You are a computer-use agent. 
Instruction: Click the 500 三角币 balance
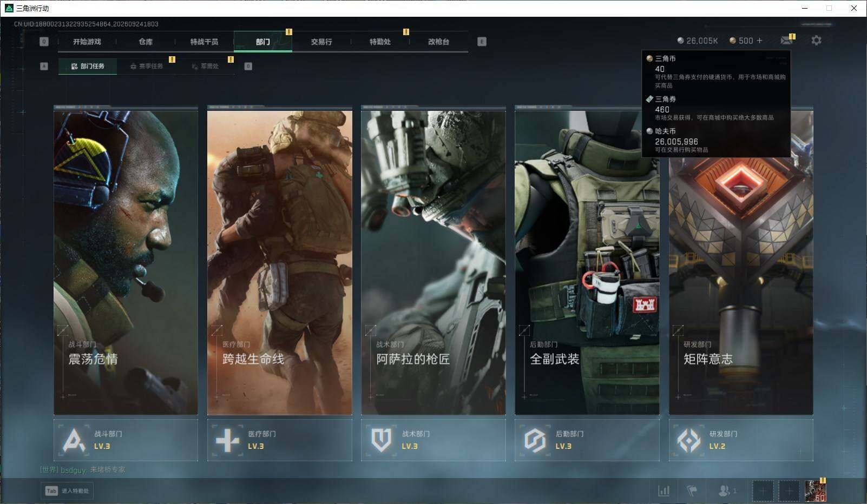click(741, 41)
